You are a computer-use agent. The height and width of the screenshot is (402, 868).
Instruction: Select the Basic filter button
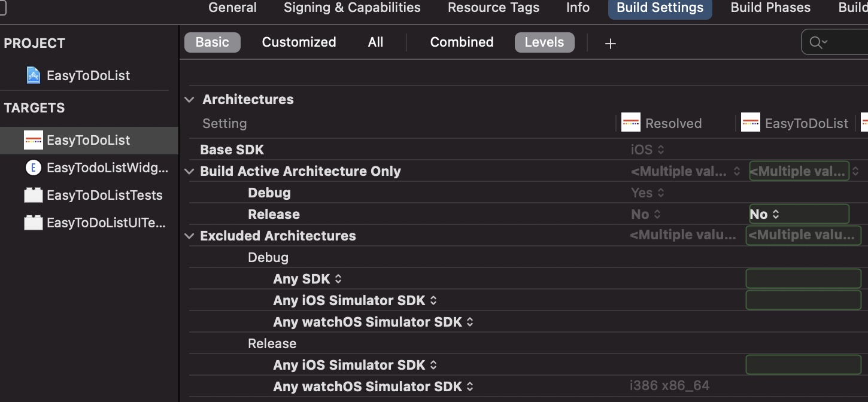[213, 42]
